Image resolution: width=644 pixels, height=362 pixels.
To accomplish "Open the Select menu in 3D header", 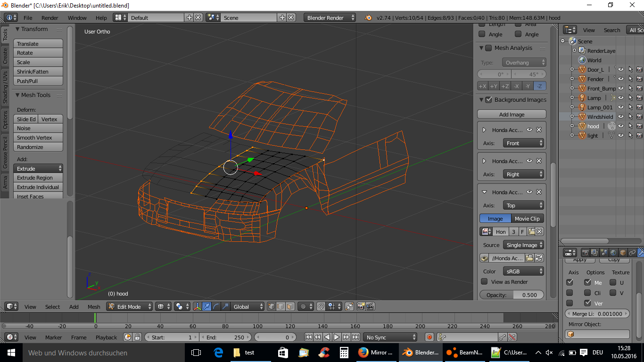I will [x=52, y=306].
